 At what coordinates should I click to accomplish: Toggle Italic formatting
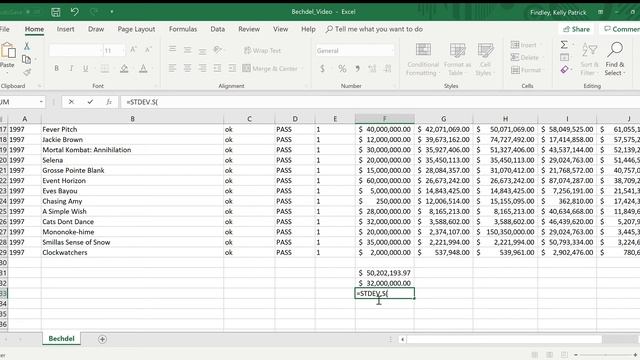click(71, 68)
